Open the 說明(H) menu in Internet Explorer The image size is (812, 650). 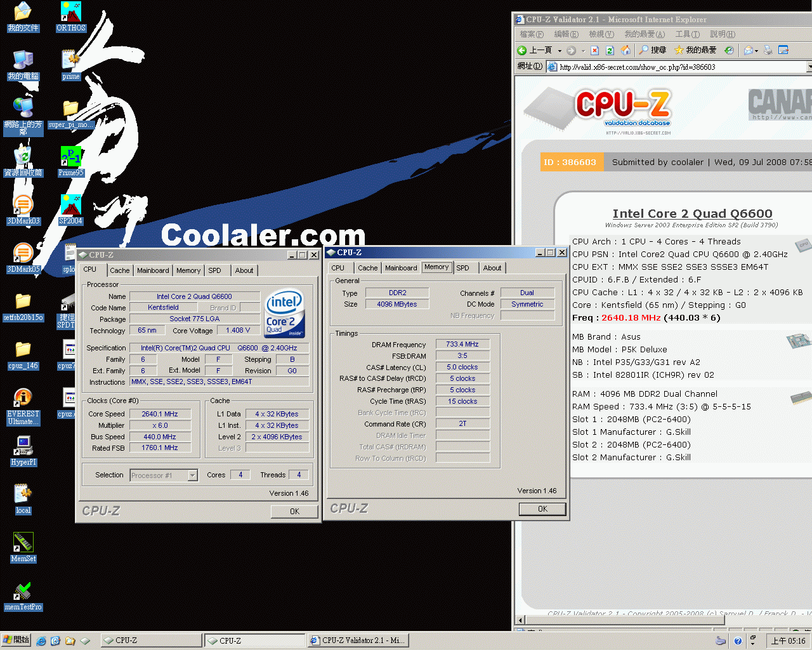click(723, 34)
